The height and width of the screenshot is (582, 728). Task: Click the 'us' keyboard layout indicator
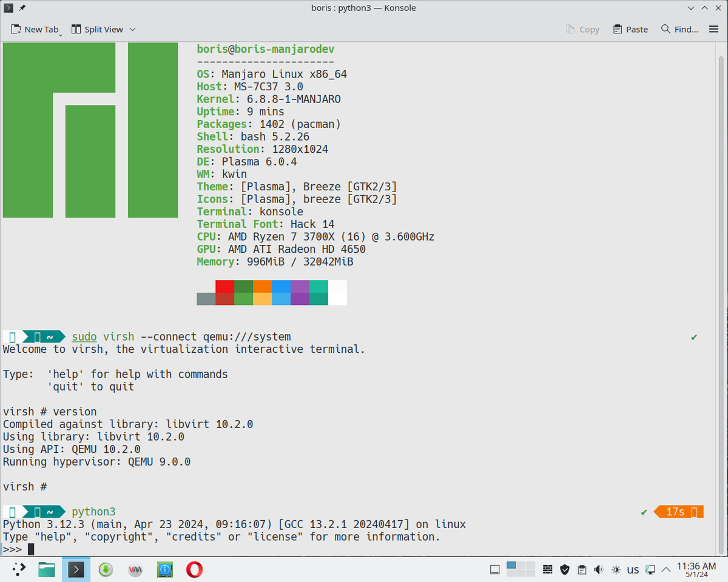point(633,570)
